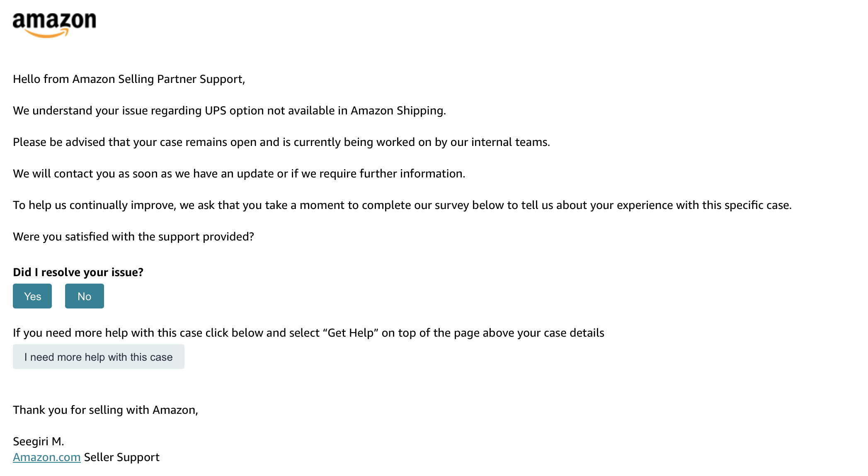Answer Yes to the resolve question
The image size is (868, 476).
(32, 296)
